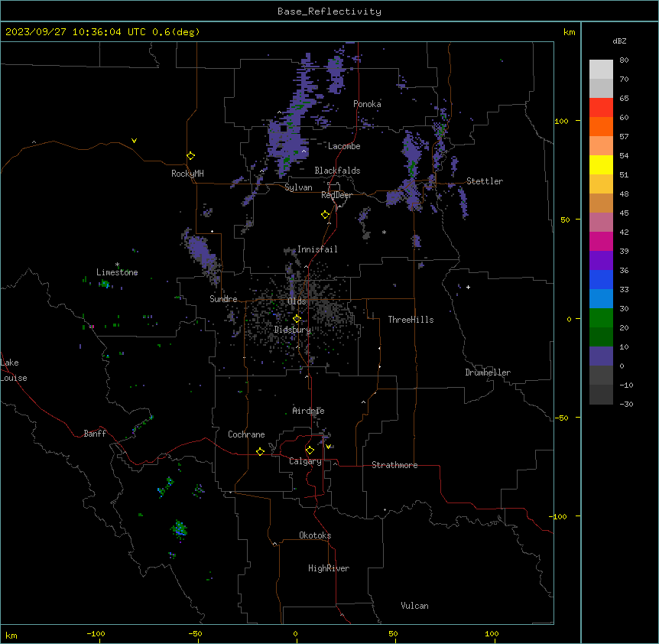This screenshot has width=659, height=644.
Task: Click the Lacombe city label
Action: (344, 146)
